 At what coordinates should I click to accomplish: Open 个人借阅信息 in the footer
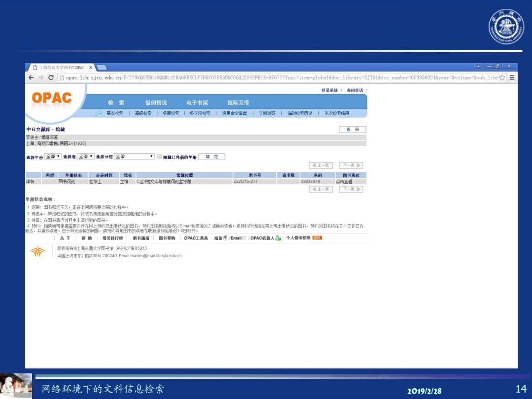coord(298,238)
